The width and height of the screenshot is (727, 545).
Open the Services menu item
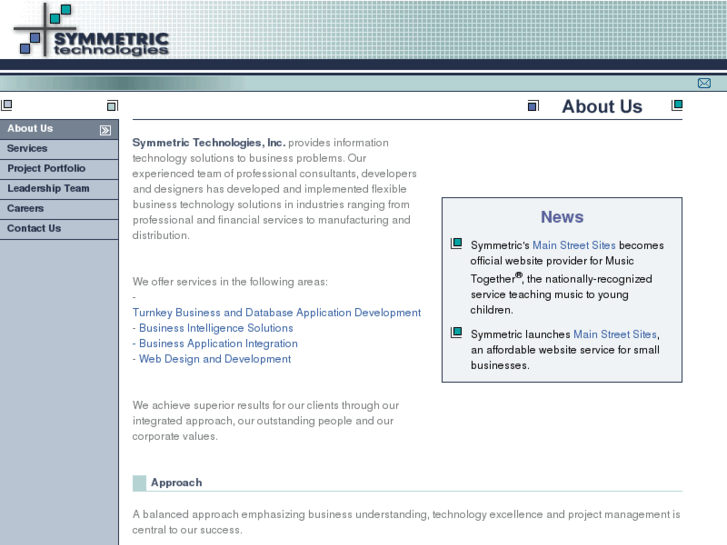[x=59, y=149]
